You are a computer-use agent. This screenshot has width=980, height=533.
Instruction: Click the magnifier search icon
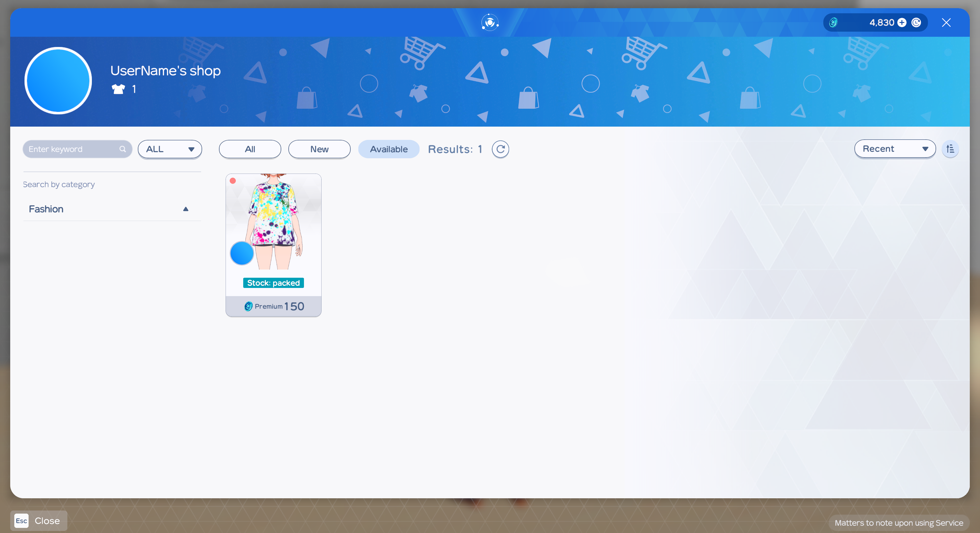[x=122, y=149]
